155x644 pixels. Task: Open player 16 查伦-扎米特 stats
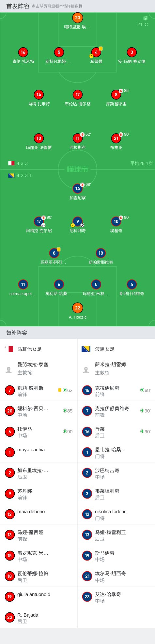coord(23,52)
